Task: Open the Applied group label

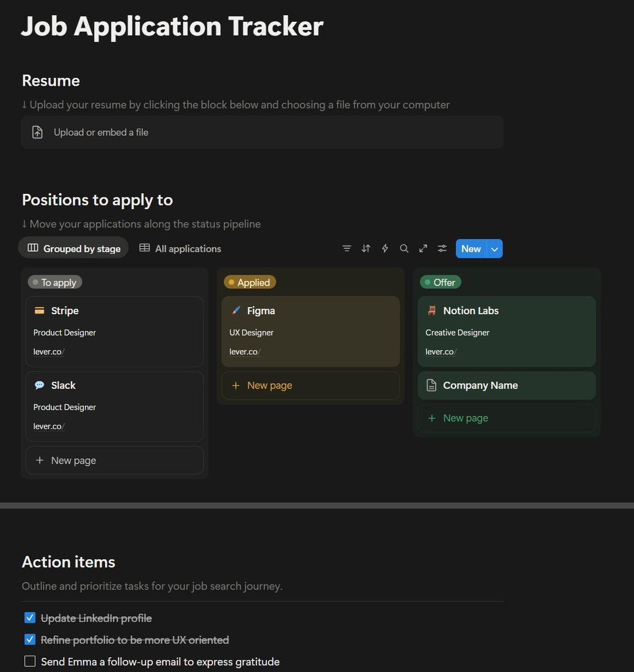Action: pyautogui.click(x=249, y=283)
